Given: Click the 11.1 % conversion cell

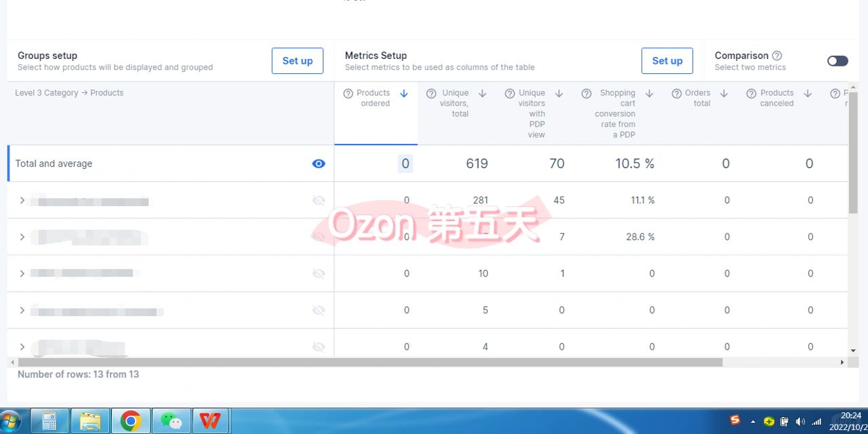Looking at the screenshot, I should pyautogui.click(x=643, y=200).
